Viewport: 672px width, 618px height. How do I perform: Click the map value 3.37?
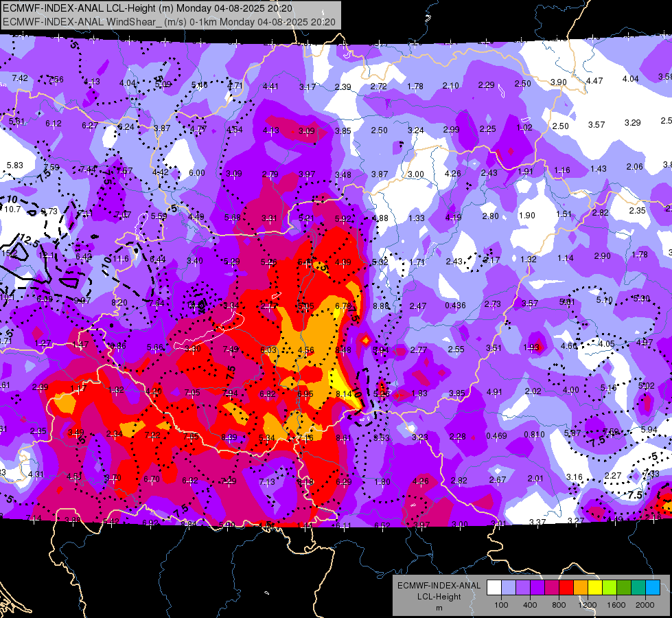[537, 522]
